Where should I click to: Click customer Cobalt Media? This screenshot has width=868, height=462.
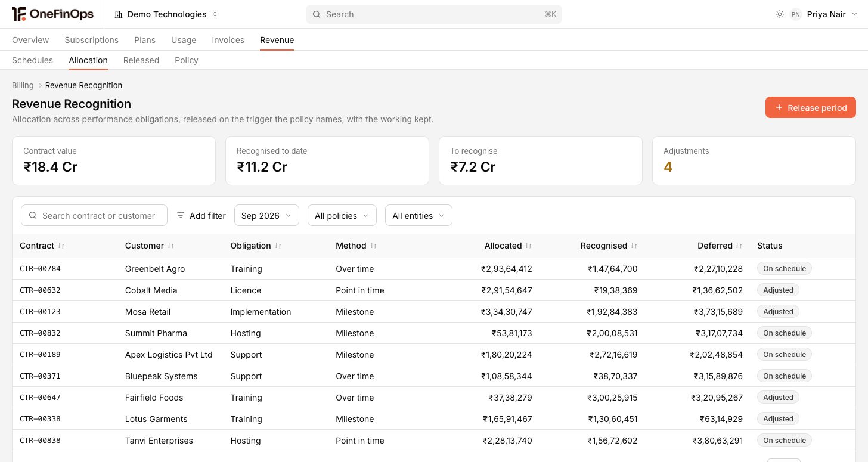point(151,290)
